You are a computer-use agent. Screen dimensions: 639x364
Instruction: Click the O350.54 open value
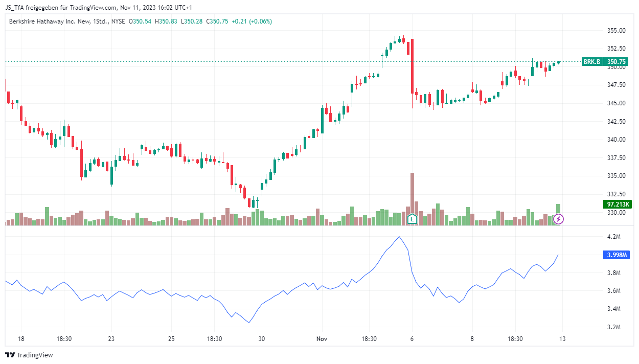point(140,21)
